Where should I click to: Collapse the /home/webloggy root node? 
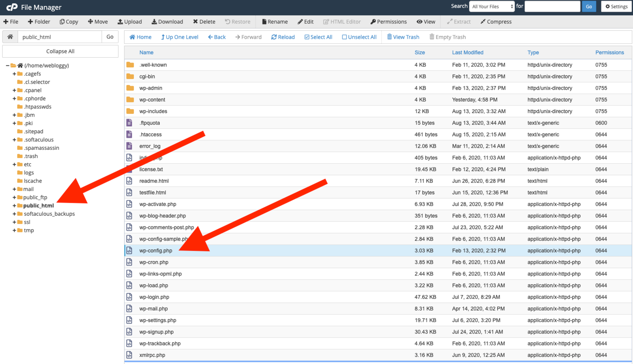pos(8,66)
